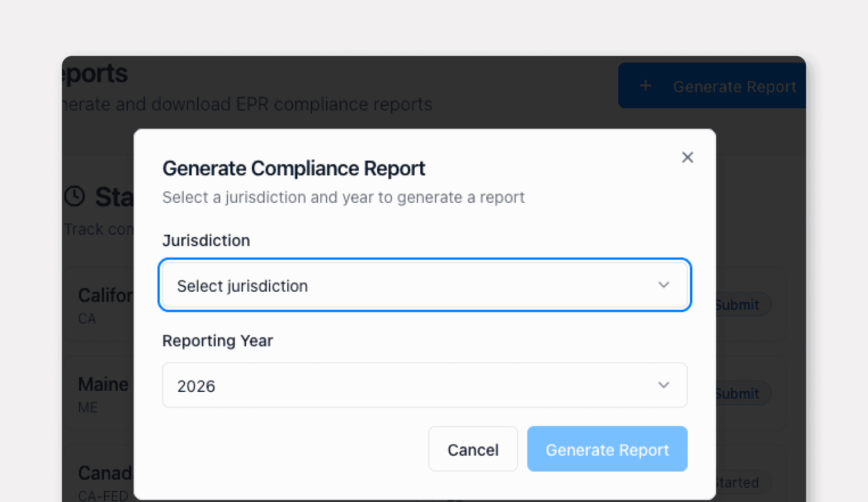Click Cancel to dismiss the dialog

tap(473, 449)
